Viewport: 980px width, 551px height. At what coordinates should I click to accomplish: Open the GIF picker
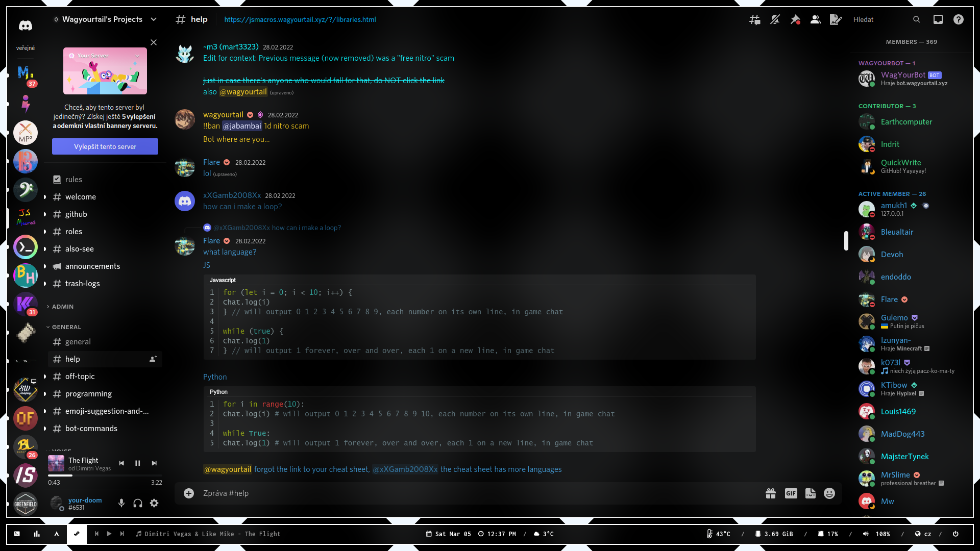click(x=791, y=493)
